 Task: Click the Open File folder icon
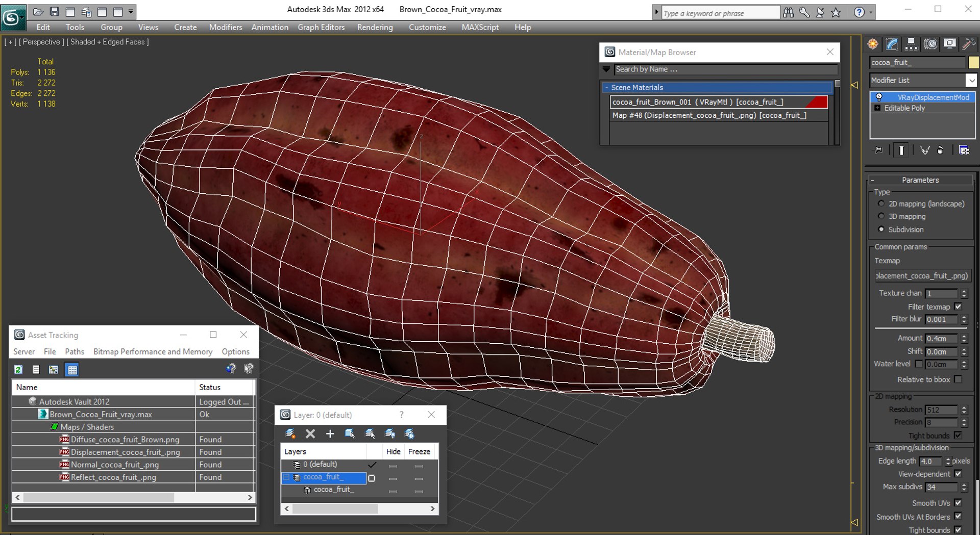coord(38,11)
